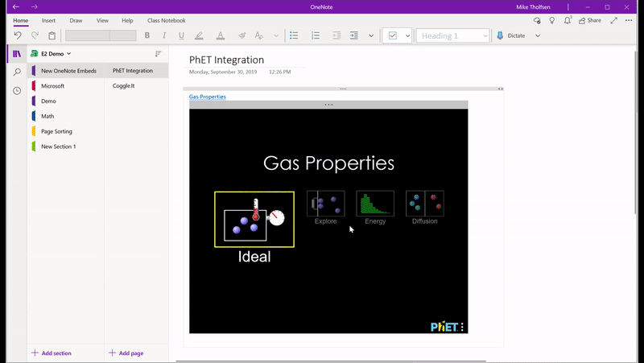644x363 pixels.
Task: Expand the font formatting options chevron
Action: tap(276, 35)
